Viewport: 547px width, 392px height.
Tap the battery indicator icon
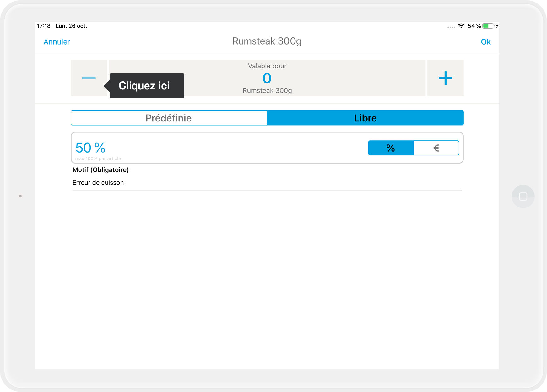[x=488, y=26]
